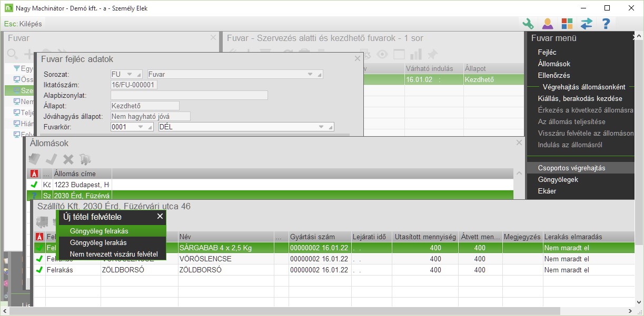
Task: Open help with the question mark icon
Action: coord(606,24)
